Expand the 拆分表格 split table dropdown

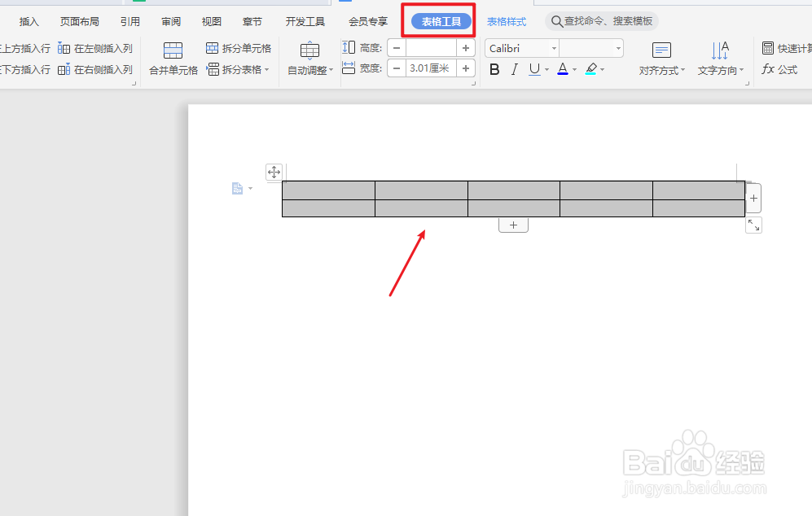(x=266, y=69)
